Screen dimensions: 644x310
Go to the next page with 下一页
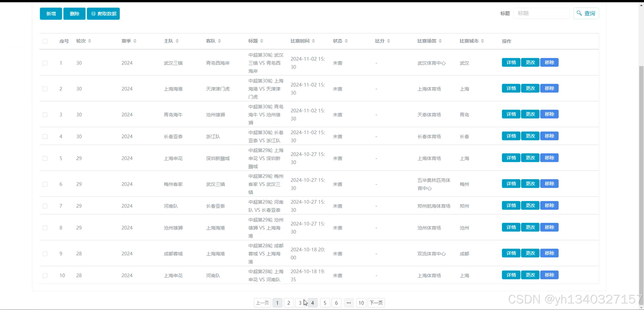coord(376,303)
